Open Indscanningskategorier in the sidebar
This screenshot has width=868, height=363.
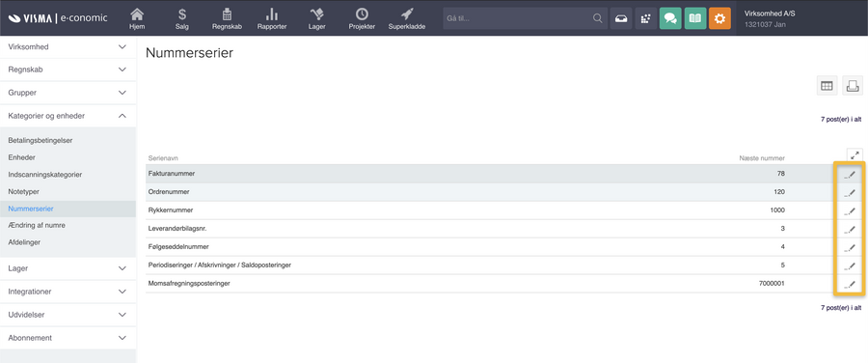point(44,175)
